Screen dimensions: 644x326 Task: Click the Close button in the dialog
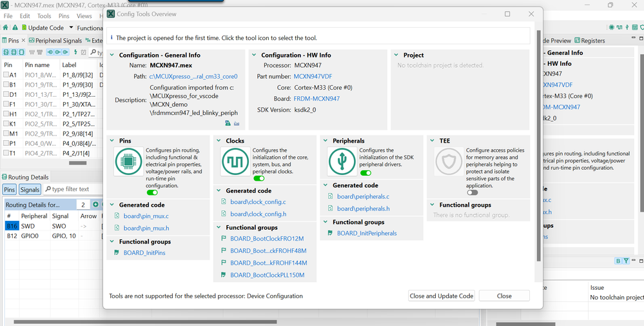504,296
